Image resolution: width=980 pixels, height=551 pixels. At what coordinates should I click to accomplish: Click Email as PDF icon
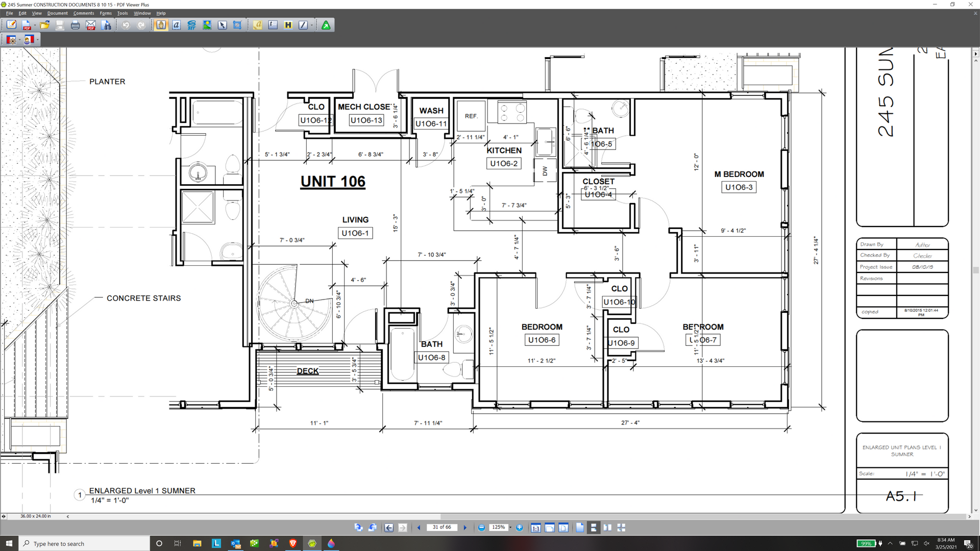[x=91, y=25]
